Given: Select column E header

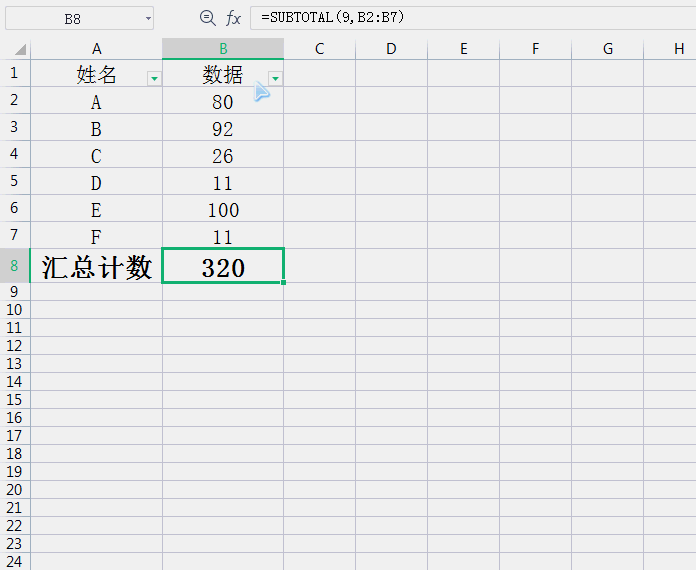Looking at the screenshot, I should pos(463,49).
